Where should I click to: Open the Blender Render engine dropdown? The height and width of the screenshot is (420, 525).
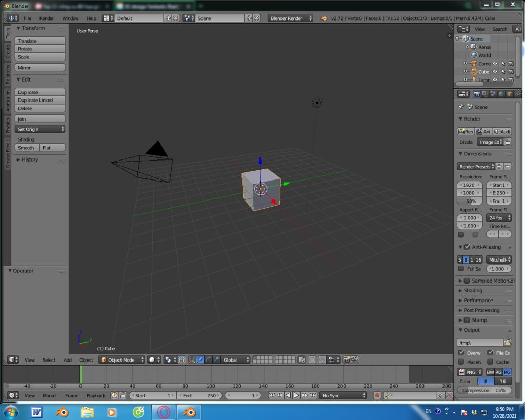coord(290,18)
